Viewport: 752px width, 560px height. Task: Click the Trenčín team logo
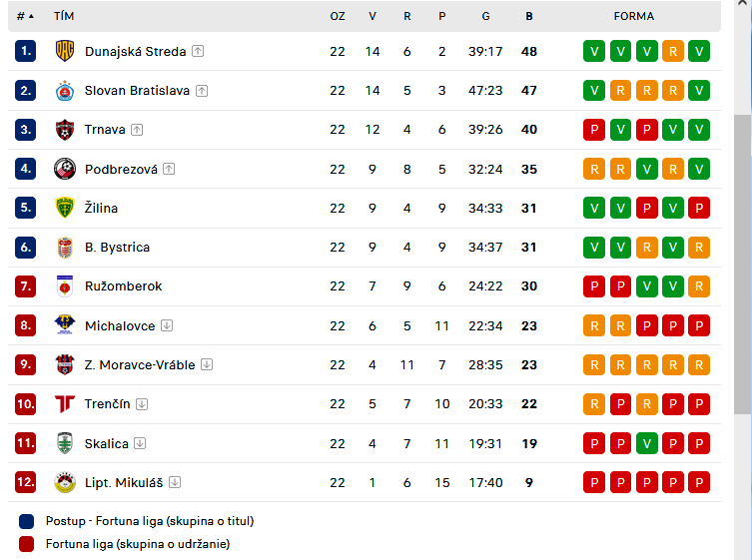tap(65, 403)
